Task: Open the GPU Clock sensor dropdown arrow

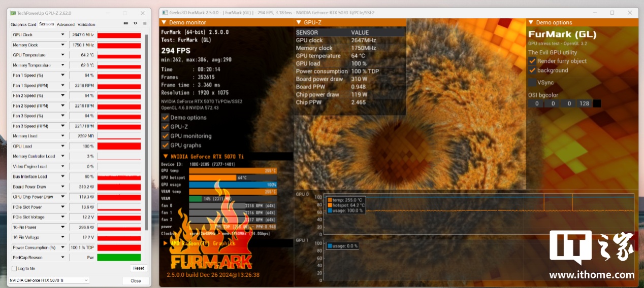Action: pos(63,35)
